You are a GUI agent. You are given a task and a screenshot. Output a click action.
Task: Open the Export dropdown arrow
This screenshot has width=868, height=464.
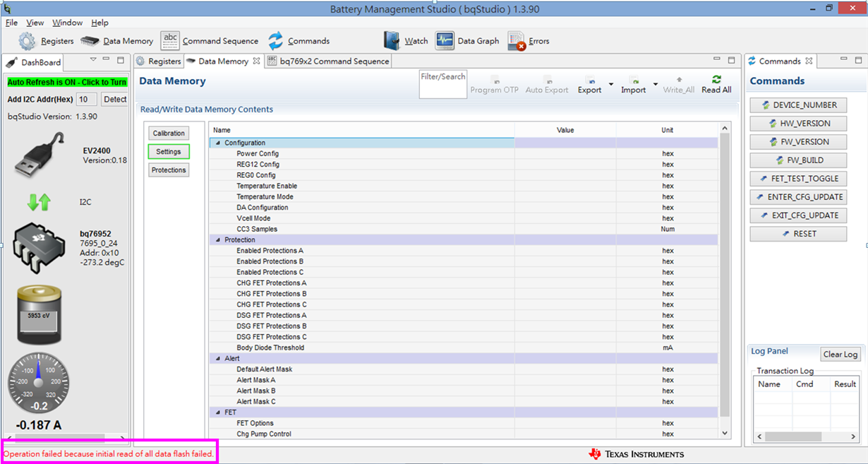click(x=610, y=85)
